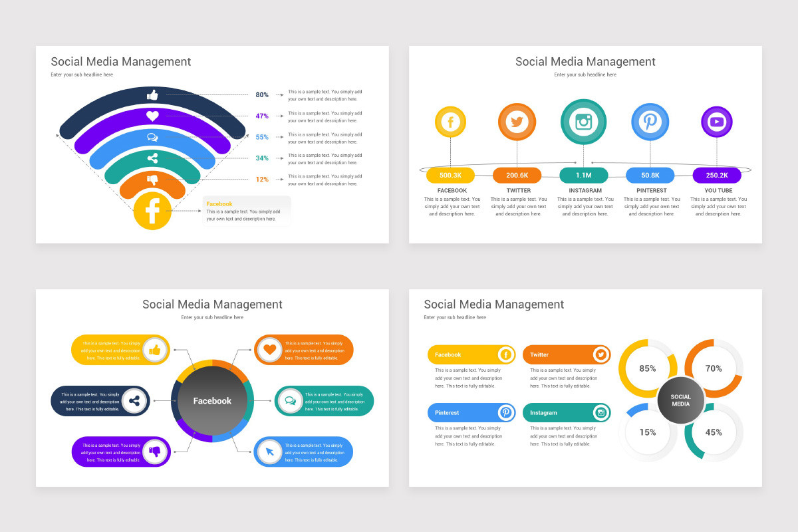Click the 15% donut chart value
Image resolution: width=798 pixels, height=532 pixels.
click(x=648, y=432)
